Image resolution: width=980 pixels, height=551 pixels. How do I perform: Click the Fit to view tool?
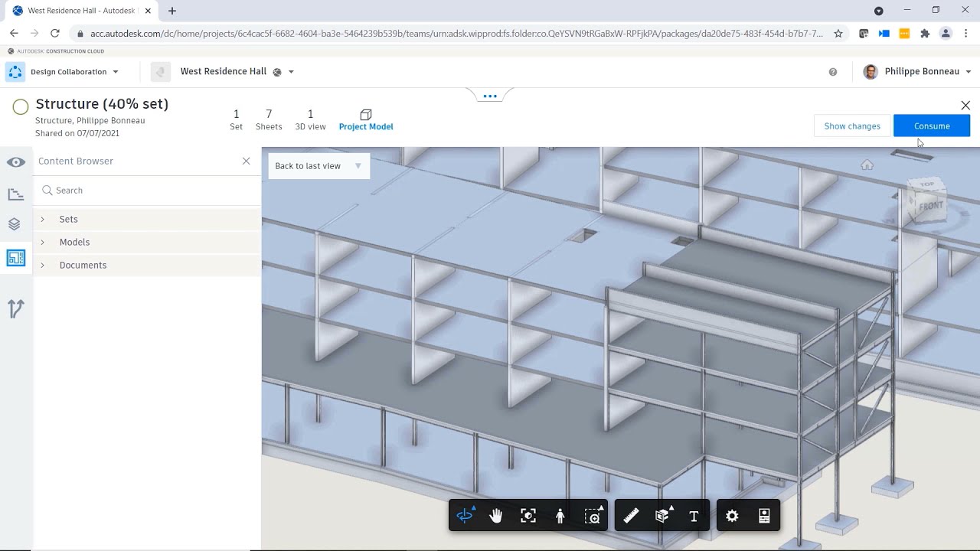click(x=528, y=516)
